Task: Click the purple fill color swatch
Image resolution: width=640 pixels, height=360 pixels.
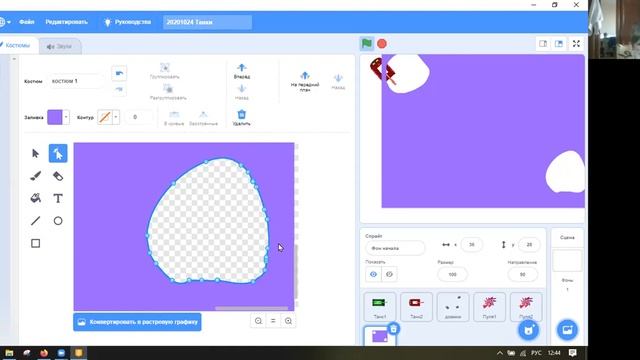Action: click(x=55, y=117)
